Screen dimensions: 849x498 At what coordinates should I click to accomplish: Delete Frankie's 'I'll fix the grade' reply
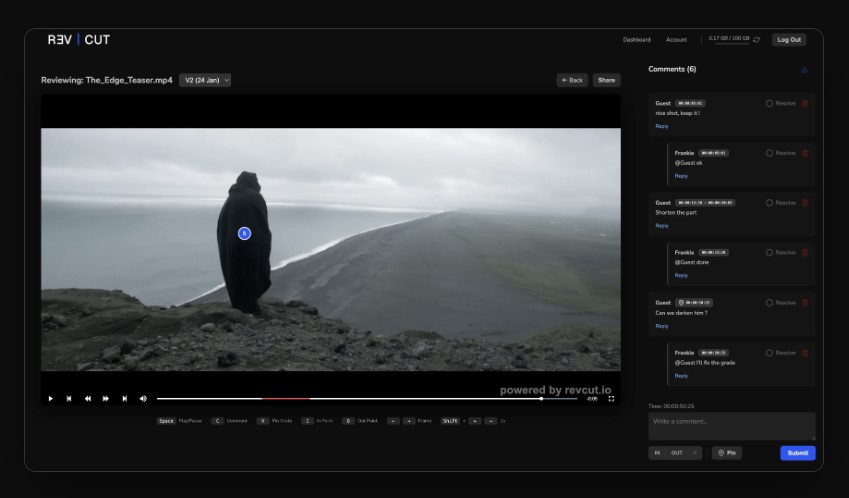click(x=805, y=353)
